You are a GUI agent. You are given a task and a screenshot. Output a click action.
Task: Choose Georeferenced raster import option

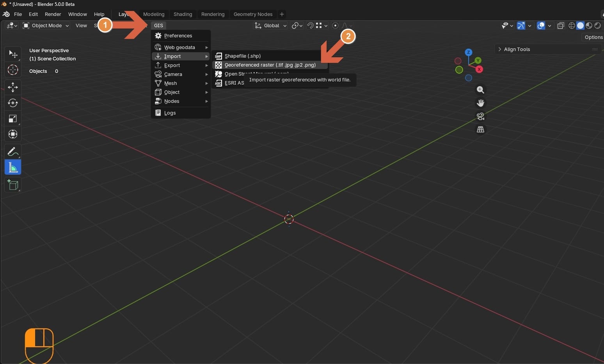270,65
